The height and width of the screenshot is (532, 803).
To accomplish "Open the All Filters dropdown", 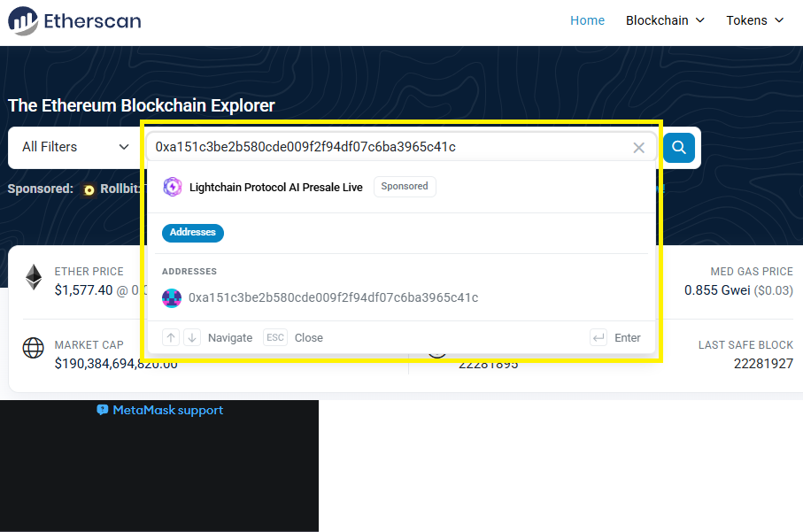I will tap(74, 147).
